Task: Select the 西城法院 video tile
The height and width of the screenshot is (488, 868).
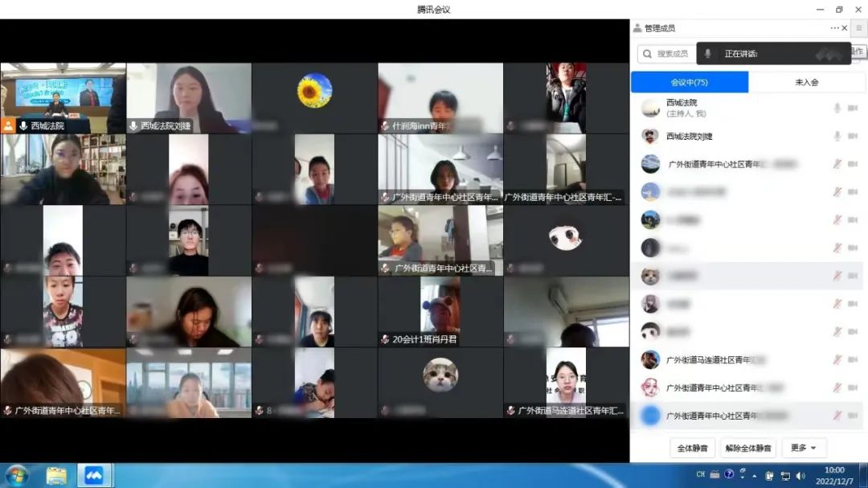Action: point(63,97)
